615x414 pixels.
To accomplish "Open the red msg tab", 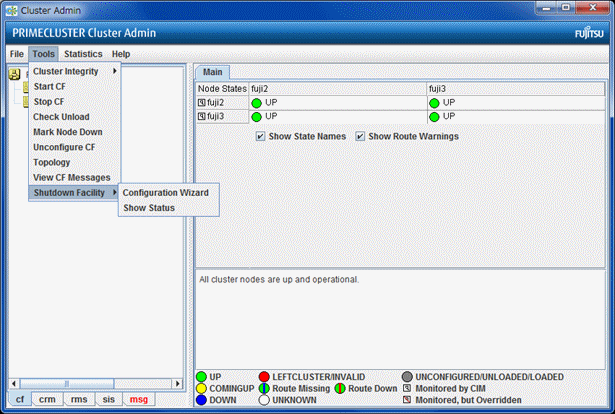I will click(139, 399).
